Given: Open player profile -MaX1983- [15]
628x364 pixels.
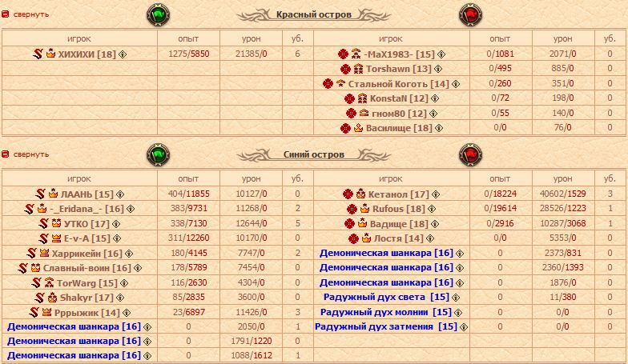Looking at the screenshot, I should coord(399,54).
